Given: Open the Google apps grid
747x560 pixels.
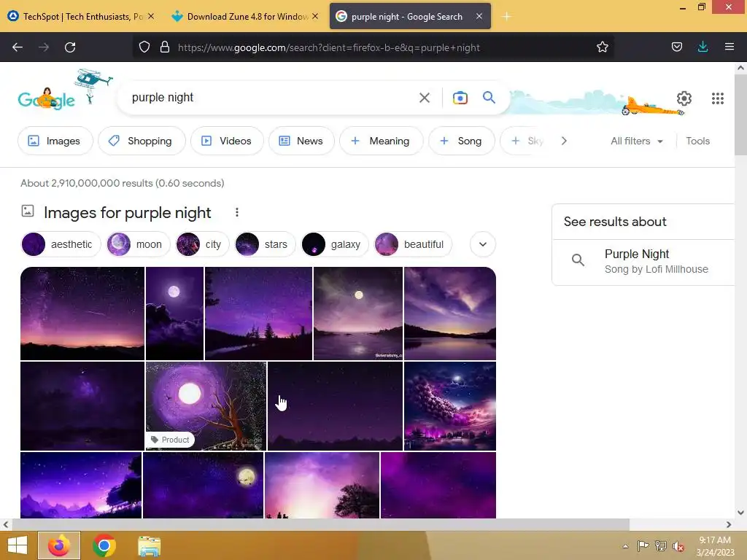Looking at the screenshot, I should [x=718, y=98].
